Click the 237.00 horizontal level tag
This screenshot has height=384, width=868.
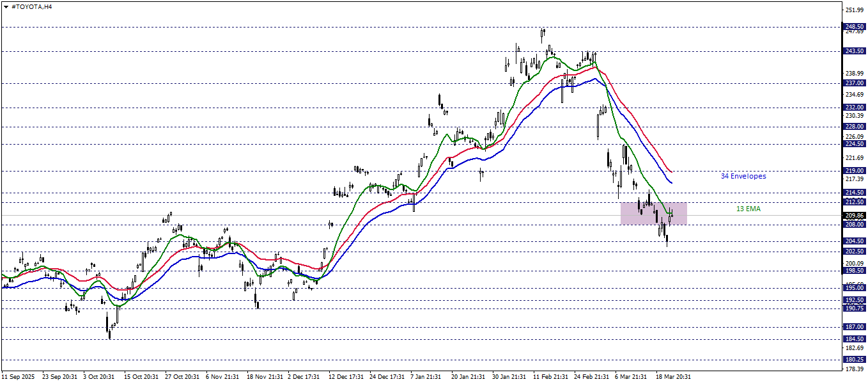tap(854, 83)
